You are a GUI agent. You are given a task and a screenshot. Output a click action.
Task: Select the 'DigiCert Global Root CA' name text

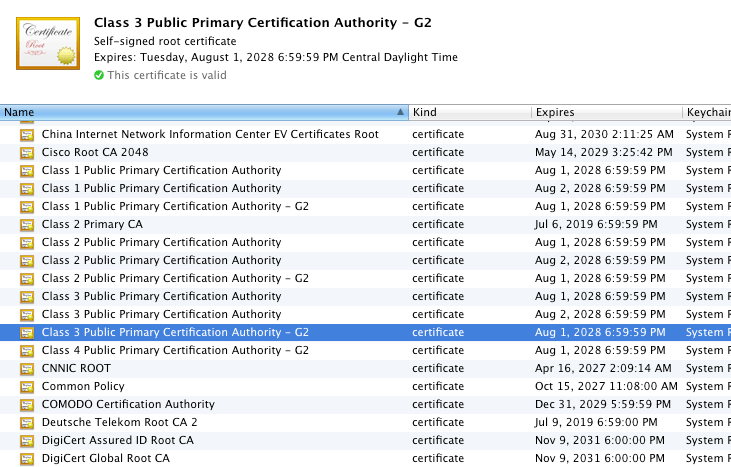[106, 458]
